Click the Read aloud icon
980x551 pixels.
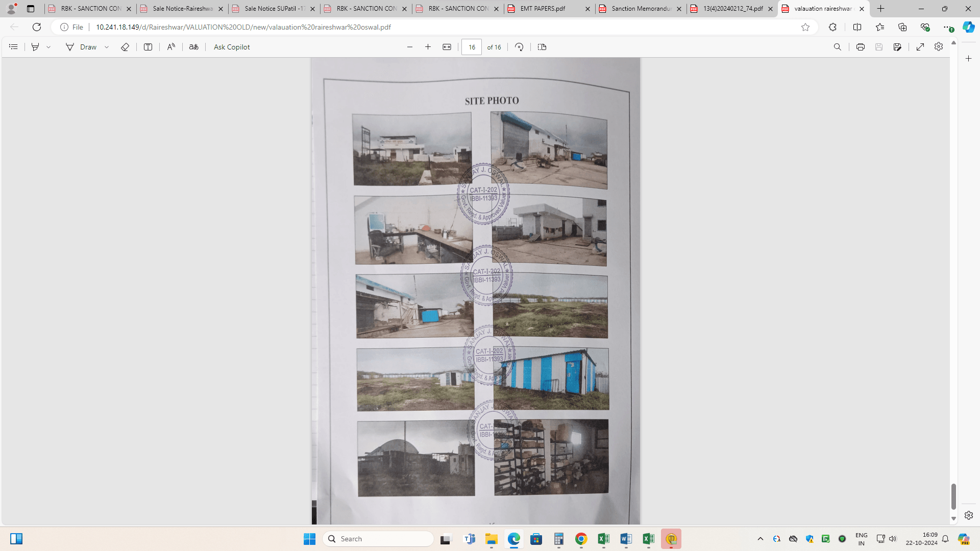(x=171, y=47)
